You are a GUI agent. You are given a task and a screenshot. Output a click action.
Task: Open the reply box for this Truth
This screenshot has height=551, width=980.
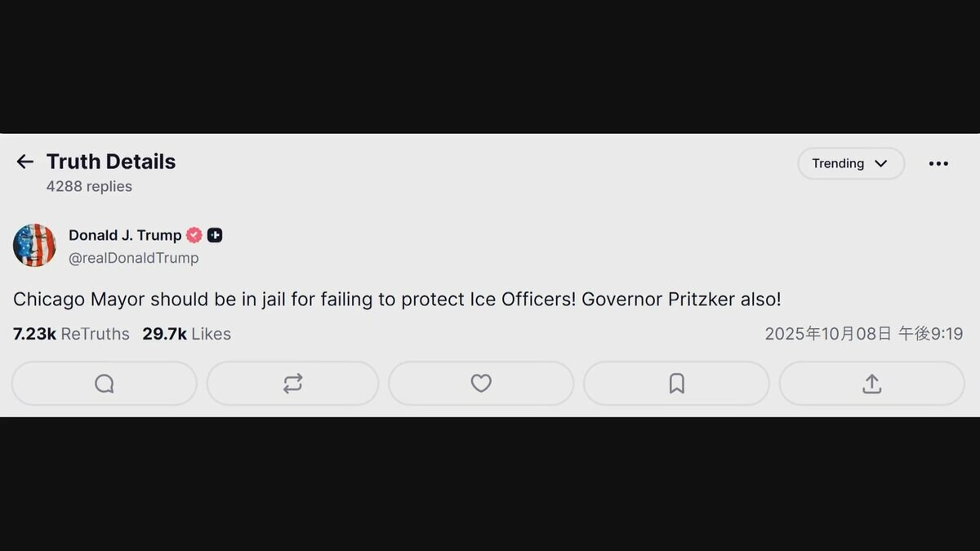click(x=104, y=383)
